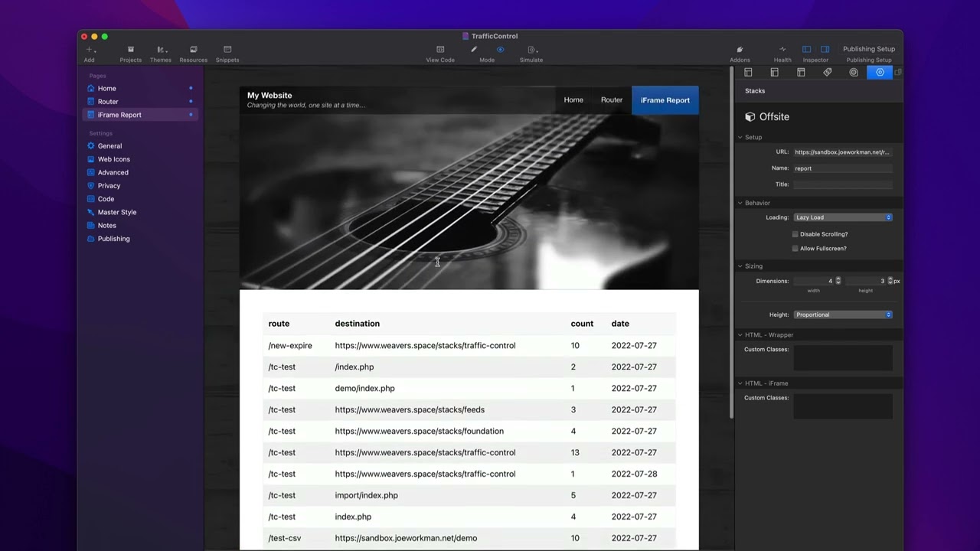Viewport: 980px width, 551px height.
Task: Select the price tag inspector tab
Action: pyautogui.click(x=827, y=72)
